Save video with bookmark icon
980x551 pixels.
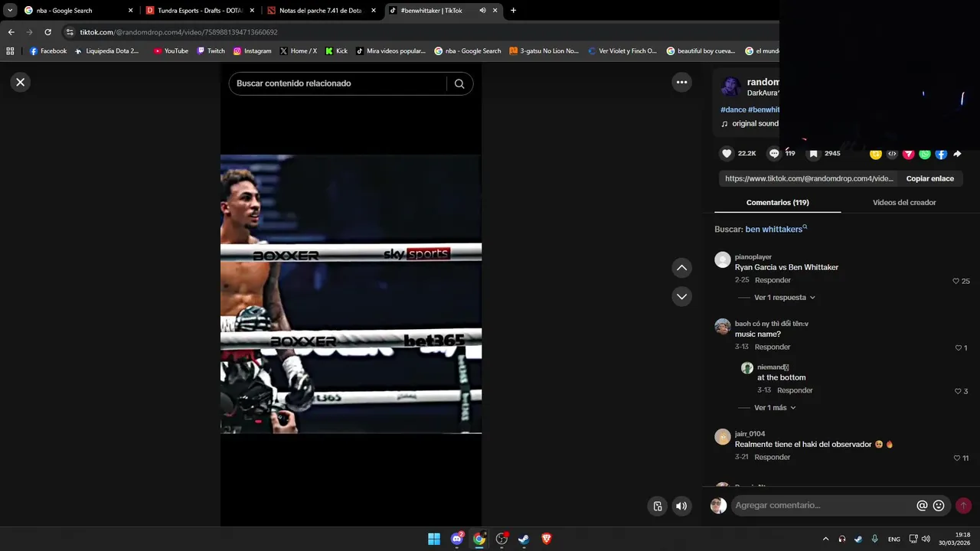tap(814, 153)
